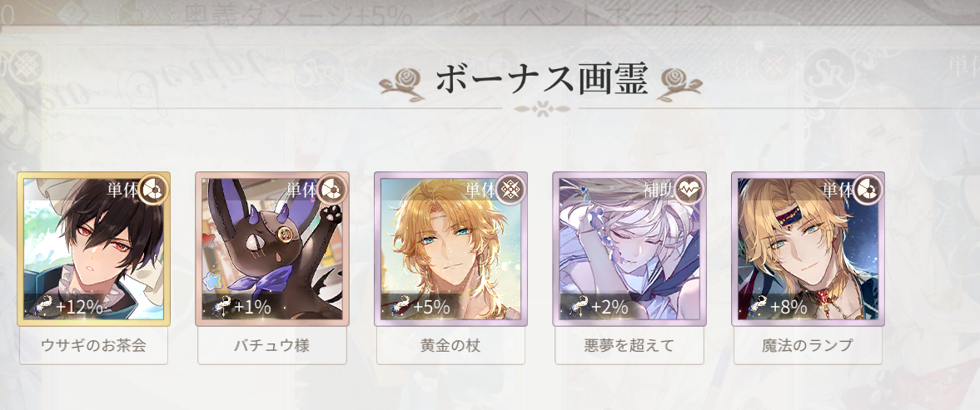Screen dimensions: 980x410
Task: Click the ウサギのお茶会 name label
Action: coord(94,346)
